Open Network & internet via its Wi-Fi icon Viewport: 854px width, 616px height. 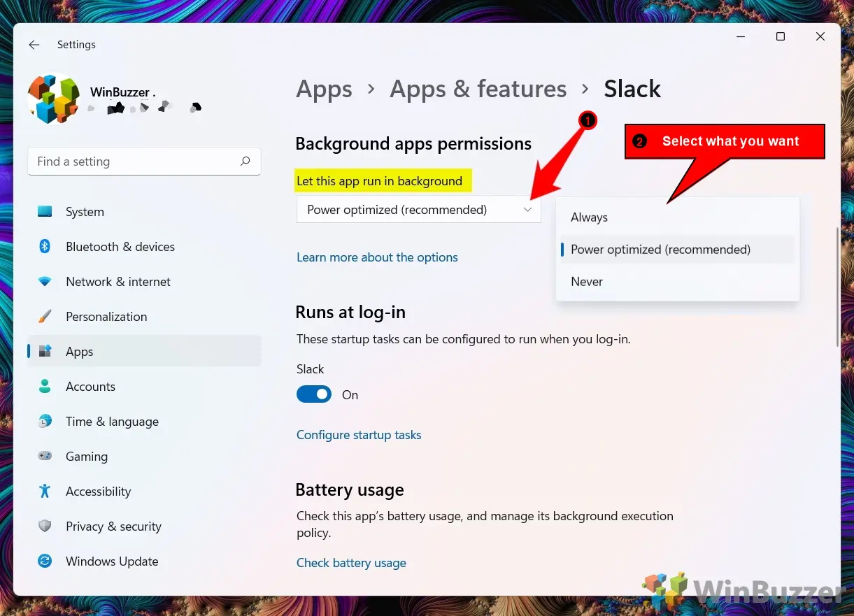click(45, 282)
